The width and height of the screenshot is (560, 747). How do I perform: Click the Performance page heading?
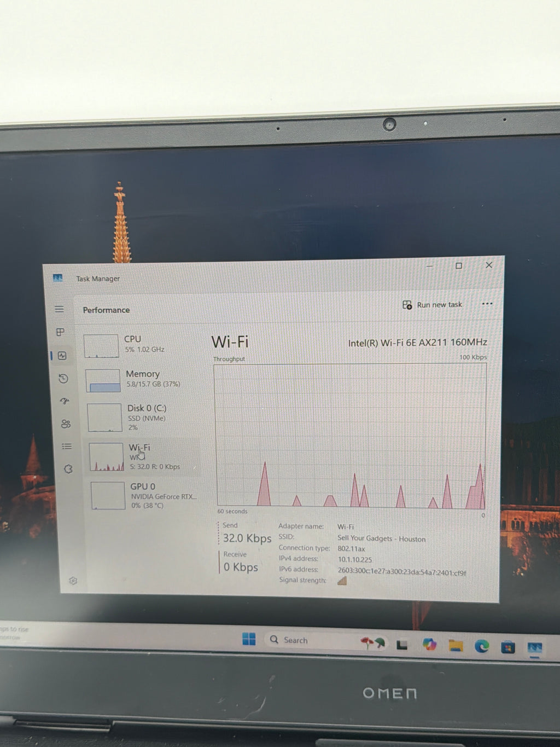(106, 310)
